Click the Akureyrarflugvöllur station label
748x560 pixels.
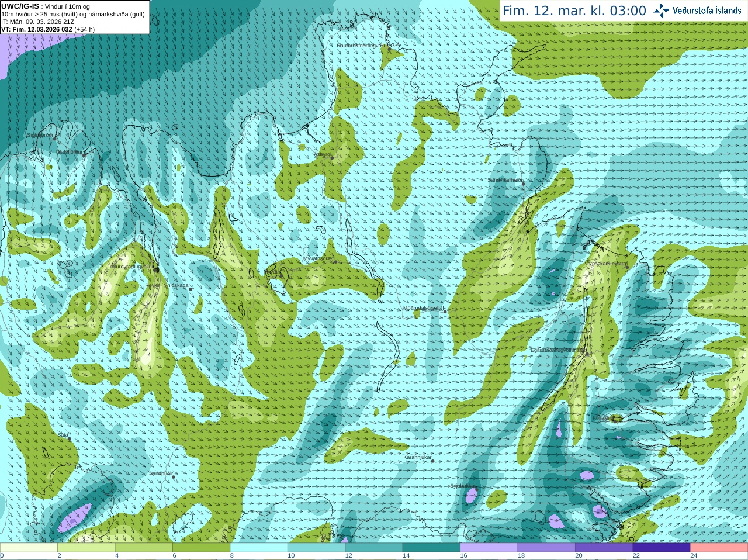(132, 267)
